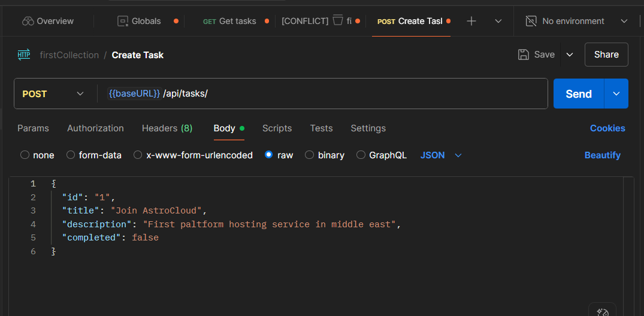Click the Share button
The width and height of the screenshot is (644, 316).
pos(606,55)
